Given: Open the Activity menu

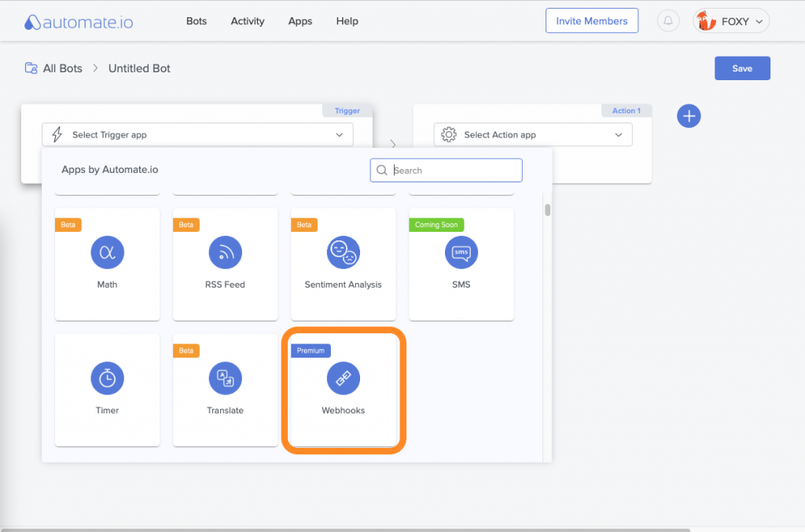Looking at the screenshot, I should 248,21.
